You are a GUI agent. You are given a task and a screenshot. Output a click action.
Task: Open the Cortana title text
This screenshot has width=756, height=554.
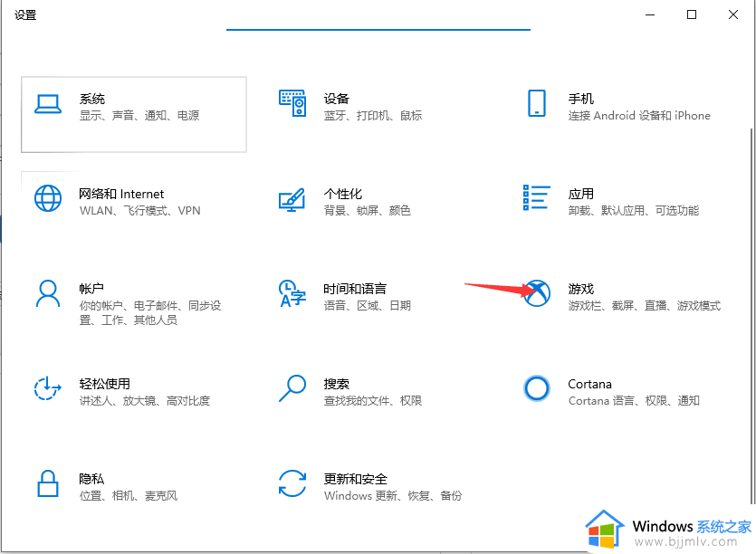tap(589, 385)
